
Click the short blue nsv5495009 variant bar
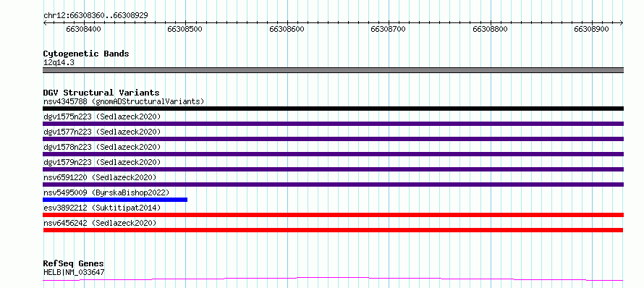pos(115,200)
